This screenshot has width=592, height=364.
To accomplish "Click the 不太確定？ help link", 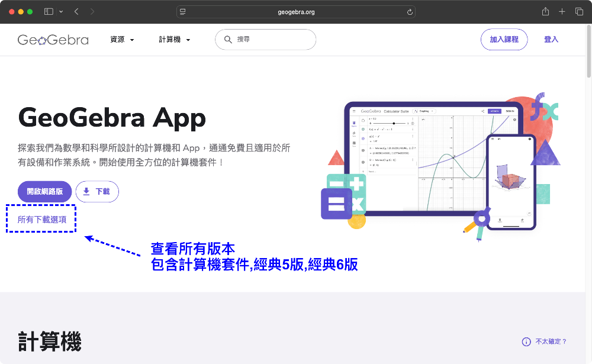I will 551,342.
